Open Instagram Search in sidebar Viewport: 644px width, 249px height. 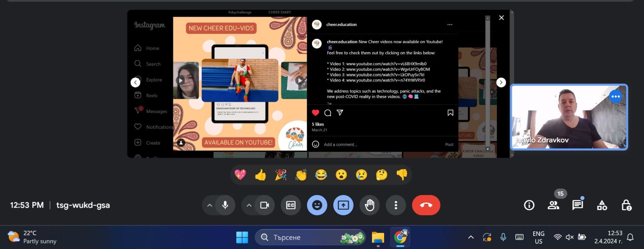(147, 64)
